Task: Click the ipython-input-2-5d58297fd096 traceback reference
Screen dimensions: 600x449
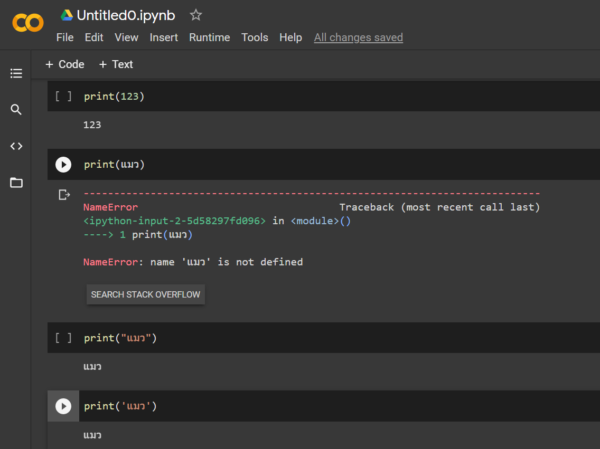Action: pos(174,221)
